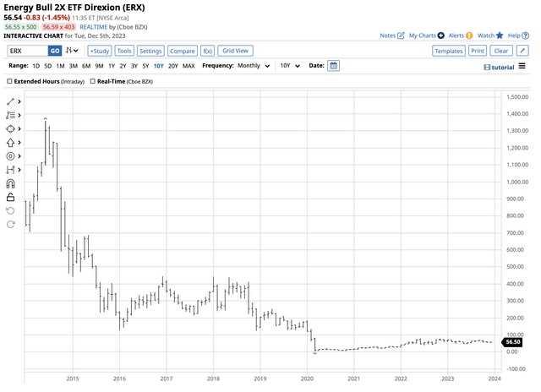
Task: Expand the measure tool options chevron
Action: click(19, 170)
